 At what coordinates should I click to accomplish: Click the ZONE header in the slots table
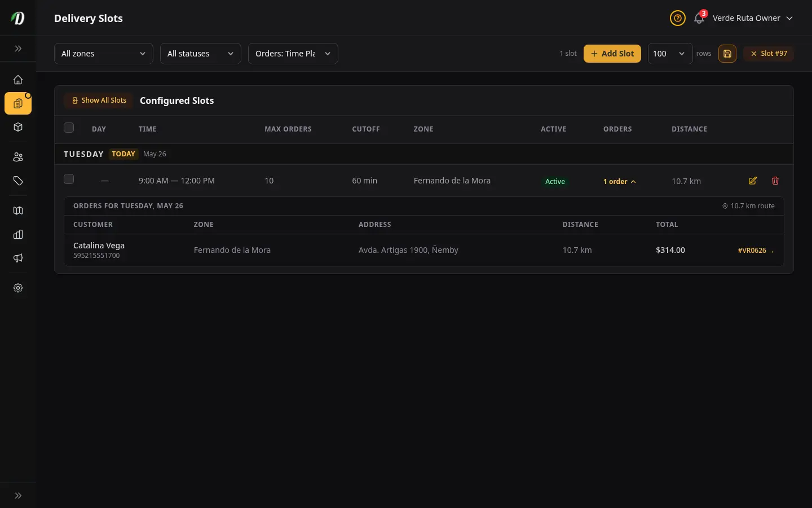pos(423,129)
